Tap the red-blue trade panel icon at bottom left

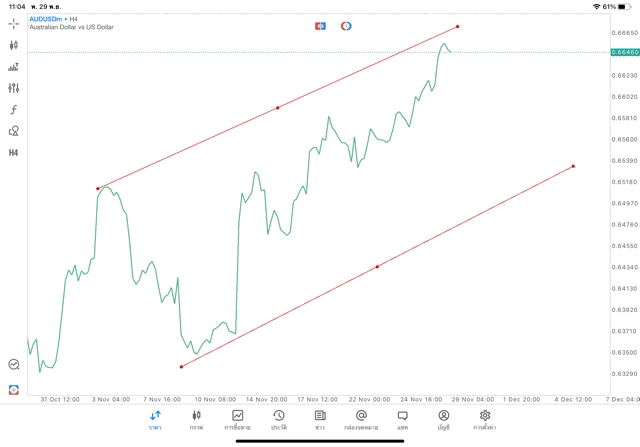[x=13, y=389]
